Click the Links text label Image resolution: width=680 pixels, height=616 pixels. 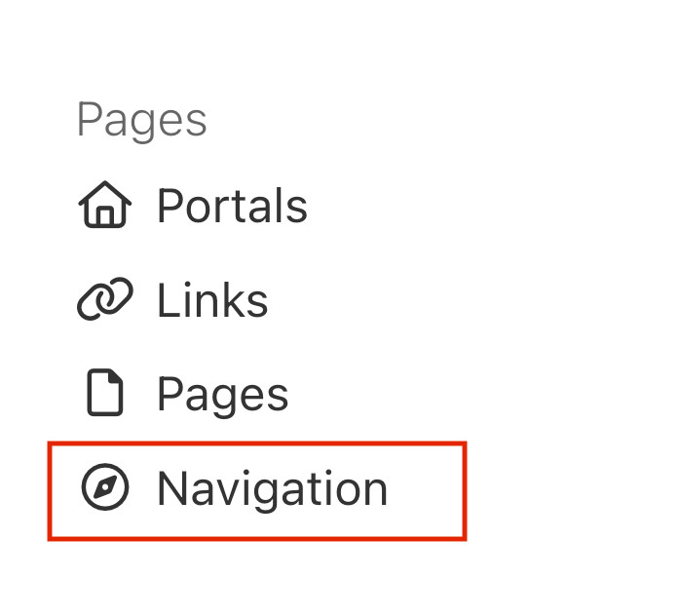click(212, 301)
